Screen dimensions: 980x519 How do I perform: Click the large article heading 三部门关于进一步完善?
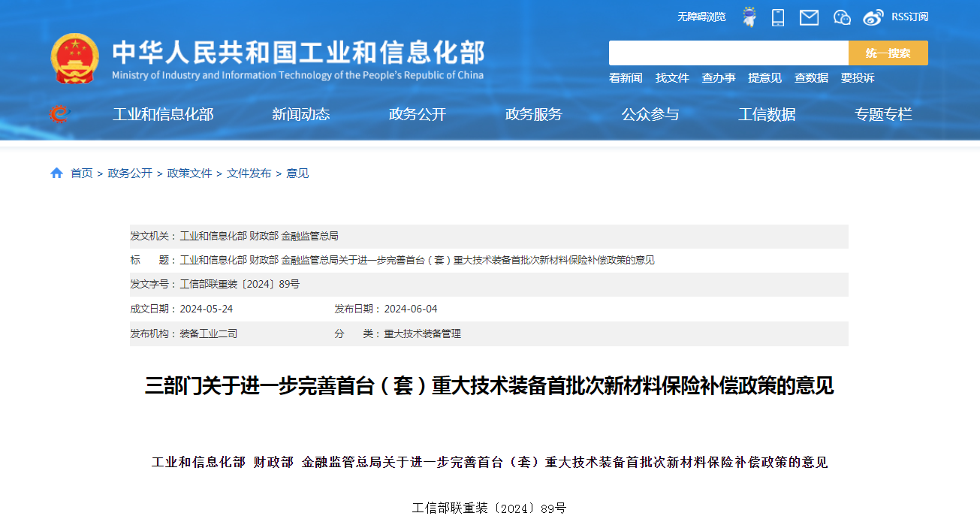pos(490,387)
